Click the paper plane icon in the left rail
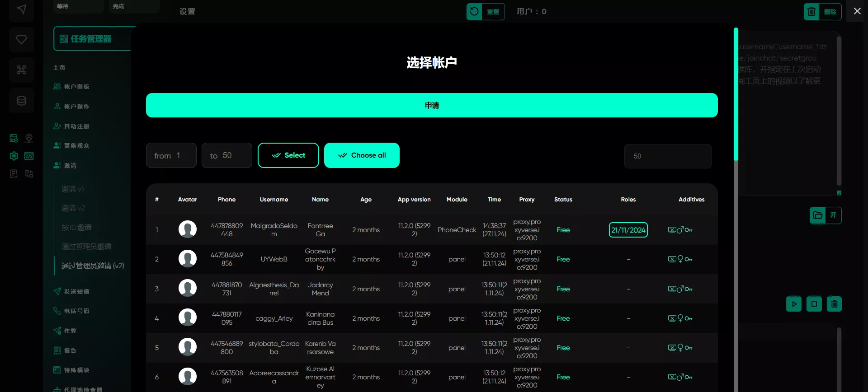This screenshot has width=868, height=392. point(21,9)
